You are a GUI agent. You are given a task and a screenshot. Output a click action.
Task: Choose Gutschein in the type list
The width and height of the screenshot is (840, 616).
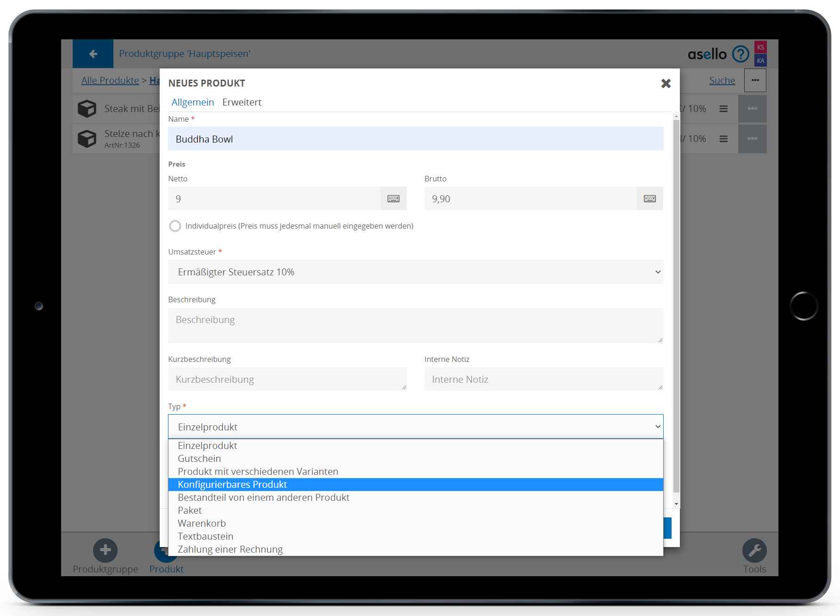coord(199,459)
